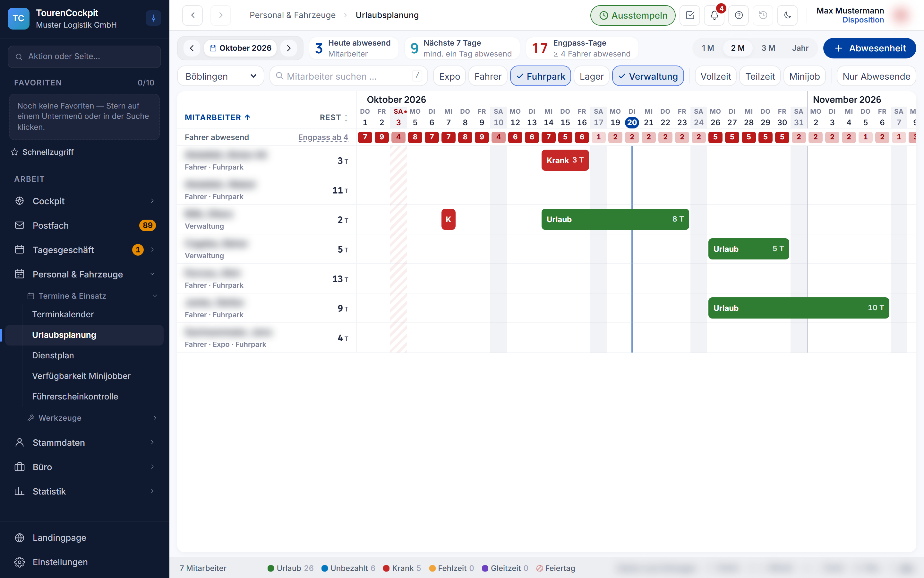Open the history clock icon
Viewport: 924px width, 578px height.
[763, 15]
